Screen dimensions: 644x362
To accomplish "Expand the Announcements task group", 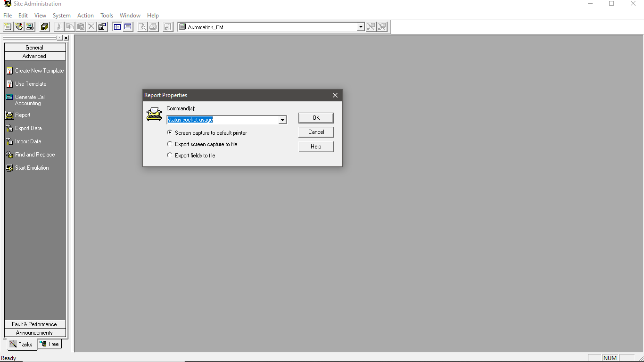I will [x=35, y=333].
